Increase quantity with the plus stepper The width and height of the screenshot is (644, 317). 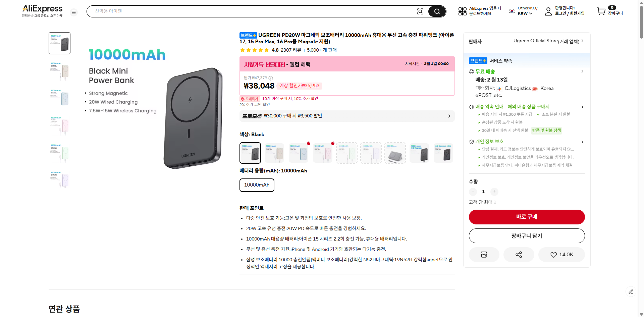point(494,192)
